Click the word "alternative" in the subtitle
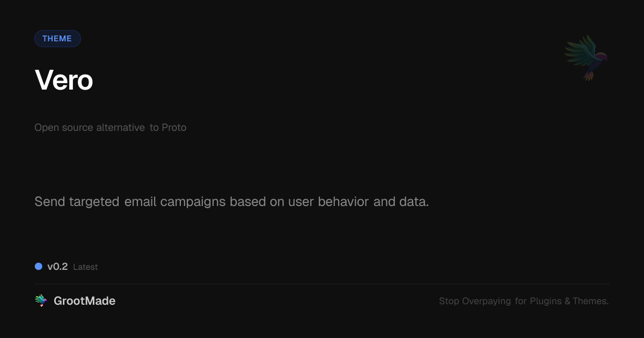The width and height of the screenshot is (644, 338). [x=120, y=128]
